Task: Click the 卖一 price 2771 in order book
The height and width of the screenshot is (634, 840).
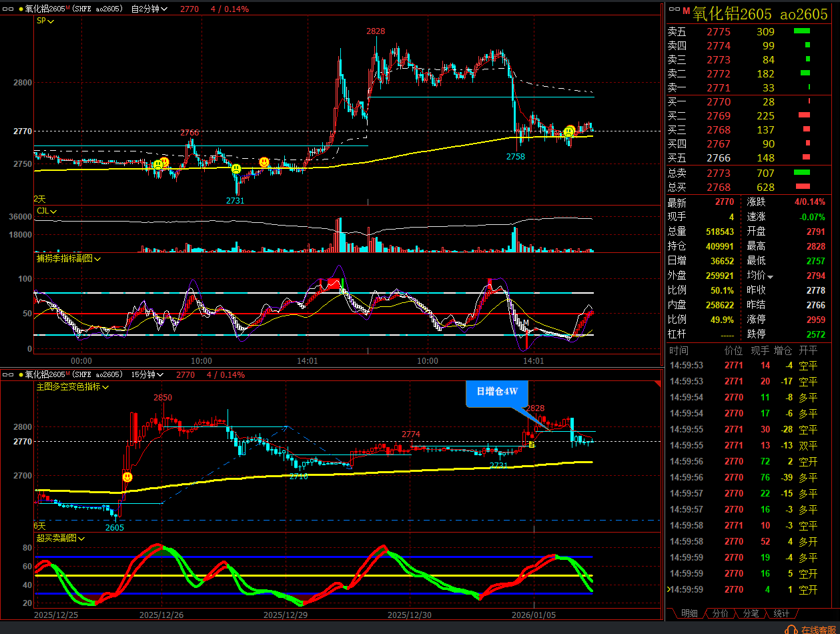Action: pos(719,87)
